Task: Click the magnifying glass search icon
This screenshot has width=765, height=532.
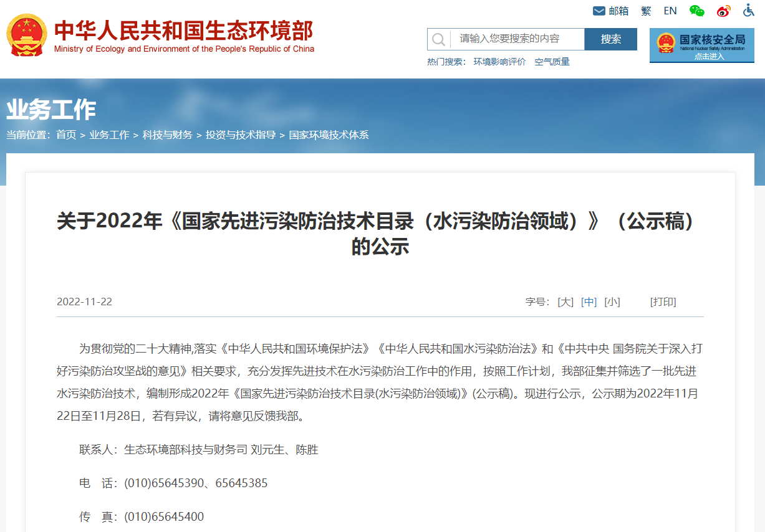Action: click(x=439, y=39)
